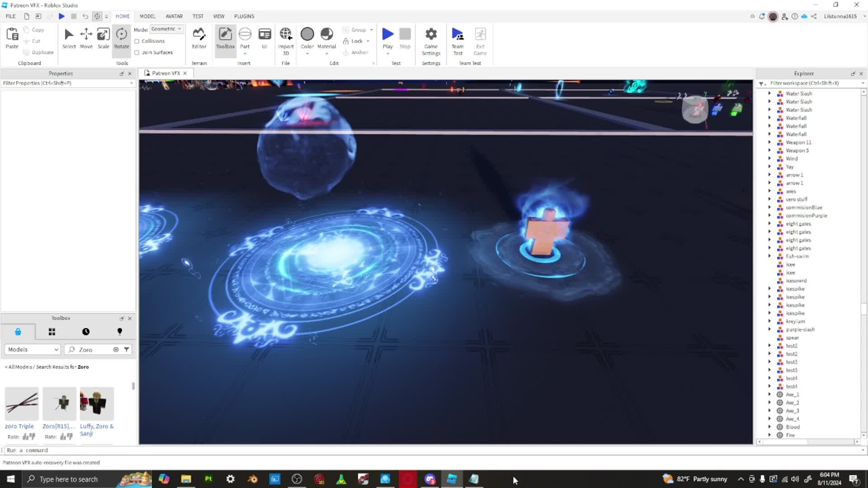Open Toolbox Marketplace tab
The image size is (868, 488).
point(18,332)
